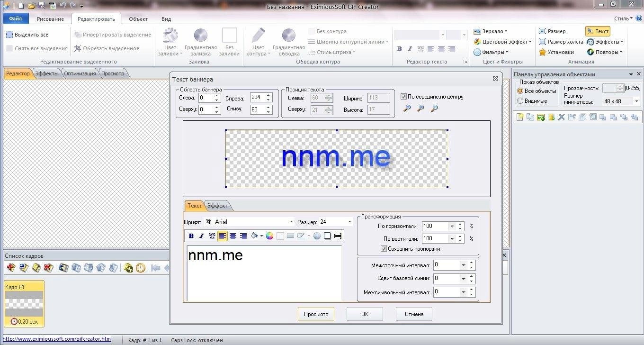Click the Outline Color pencil button
644x345 pixels.
point(258,42)
